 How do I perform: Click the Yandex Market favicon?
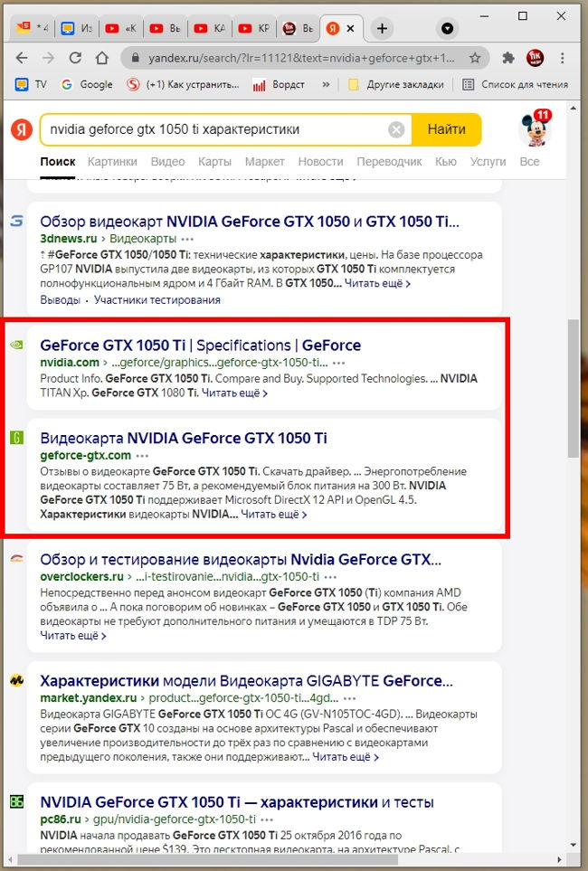[16, 680]
